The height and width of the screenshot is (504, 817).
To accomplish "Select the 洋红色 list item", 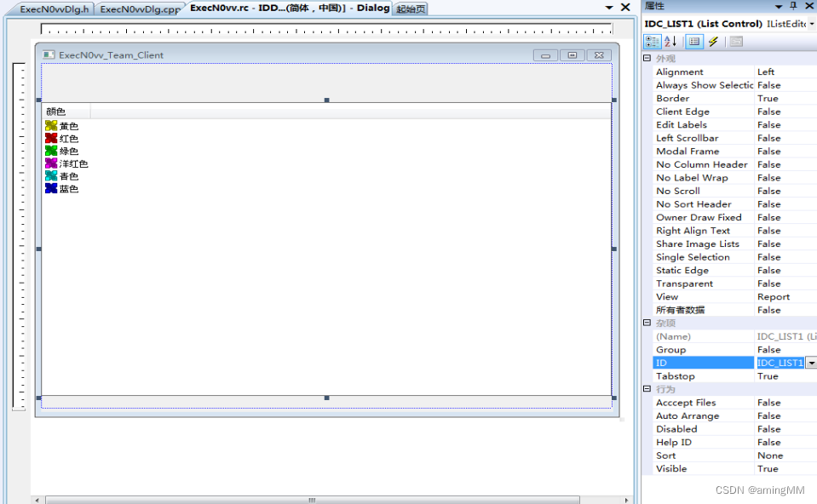I will [73, 163].
